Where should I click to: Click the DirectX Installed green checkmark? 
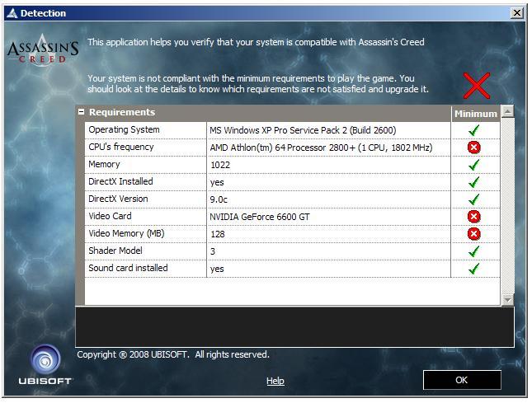pos(474,182)
